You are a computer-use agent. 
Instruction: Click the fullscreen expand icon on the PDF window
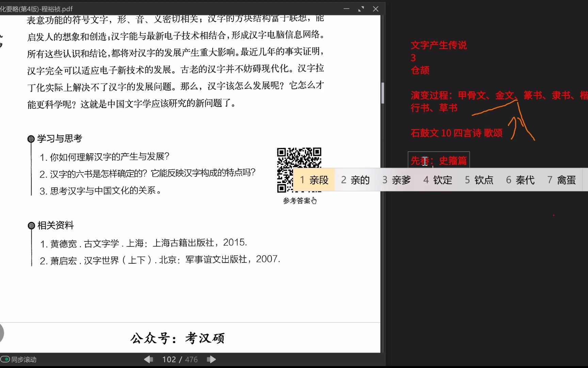(361, 9)
